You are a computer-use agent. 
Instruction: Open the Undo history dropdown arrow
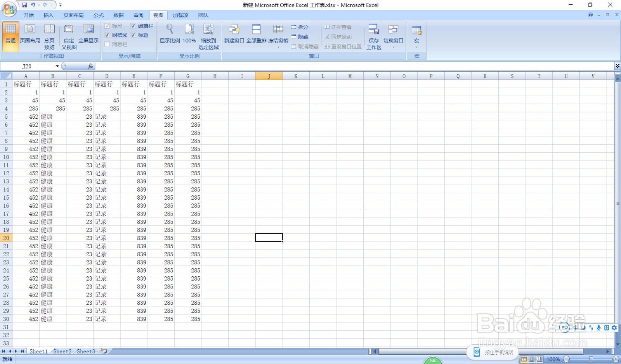tap(39, 5)
